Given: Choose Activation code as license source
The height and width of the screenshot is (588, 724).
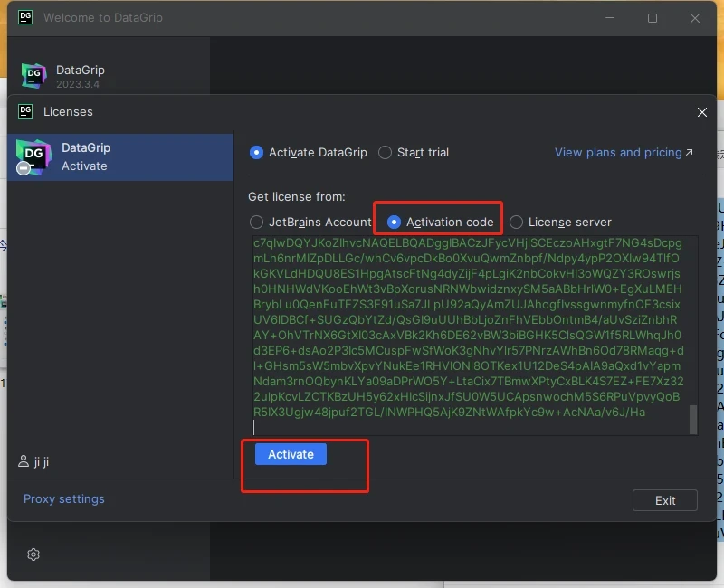Looking at the screenshot, I should (395, 222).
